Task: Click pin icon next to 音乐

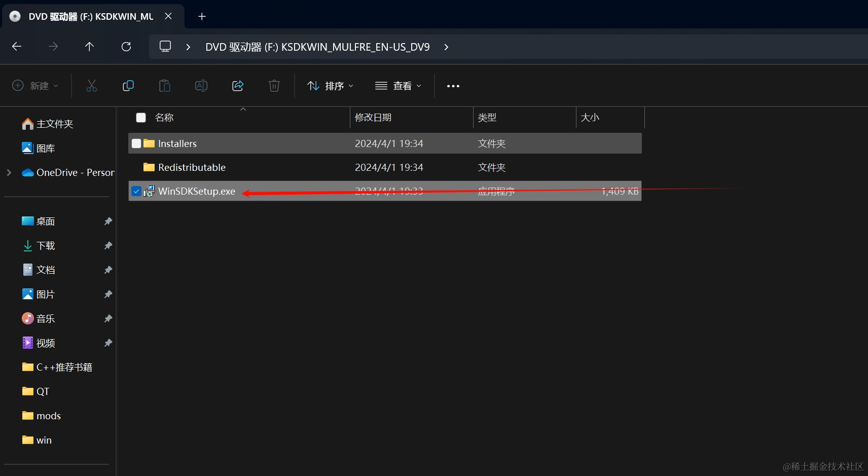Action: point(108,318)
